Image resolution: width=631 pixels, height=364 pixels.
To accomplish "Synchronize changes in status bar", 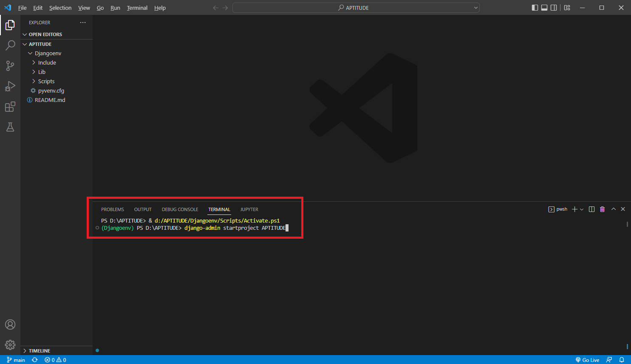I will click(x=35, y=360).
